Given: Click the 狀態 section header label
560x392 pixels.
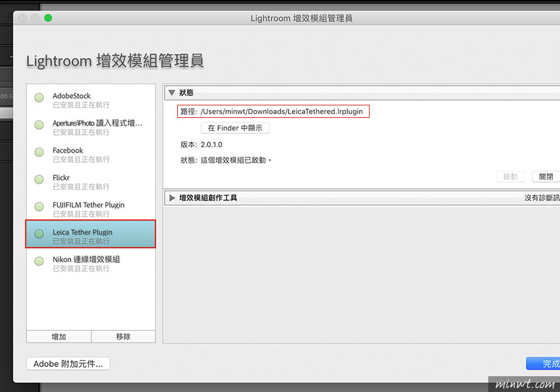Looking at the screenshot, I should tap(186, 93).
